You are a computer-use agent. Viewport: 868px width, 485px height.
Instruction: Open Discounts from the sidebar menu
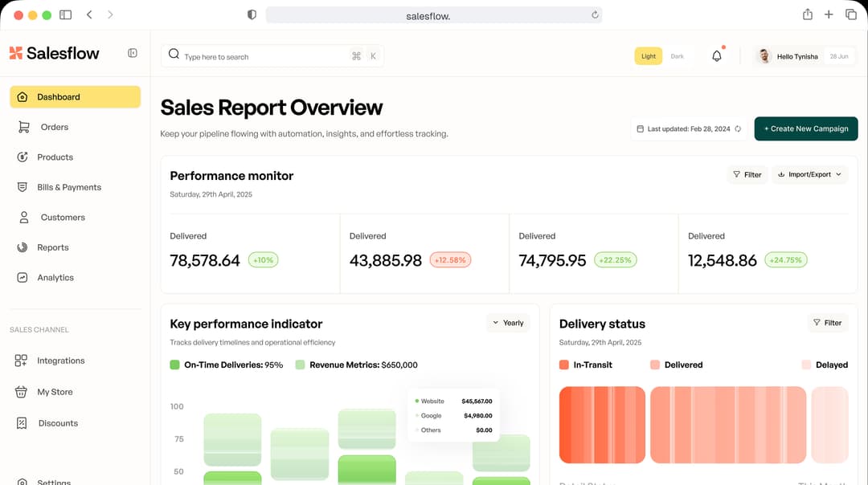(x=22, y=423)
